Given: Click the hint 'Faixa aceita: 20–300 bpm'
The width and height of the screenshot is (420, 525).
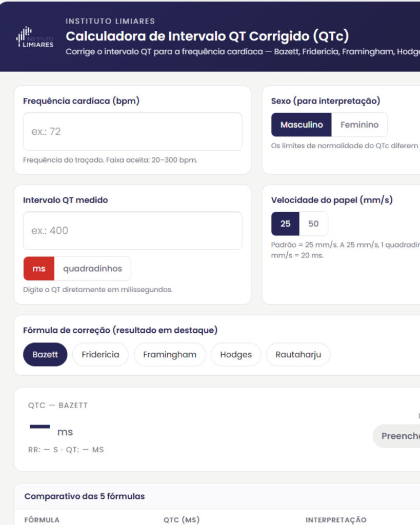Looking at the screenshot, I should (x=152, y=160).
